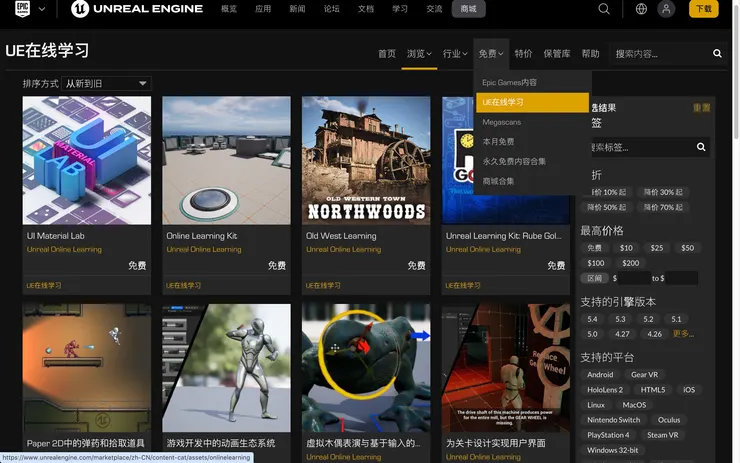
Task: Expand the 浏览 dropdown menu
Action: point(419,54)
